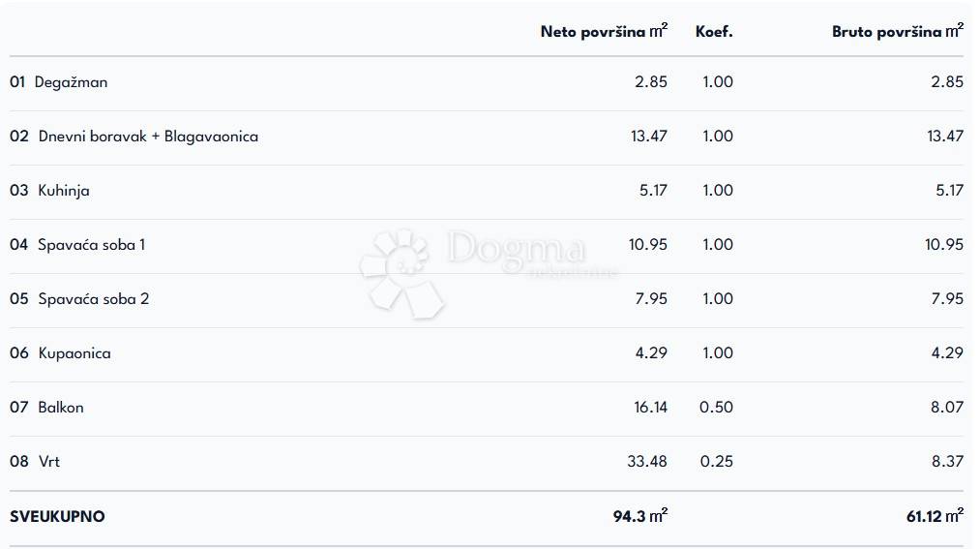Screen dimensions: 980x549
Task: Click the SVEUKUPNO total label
Action: click(58, 516)
